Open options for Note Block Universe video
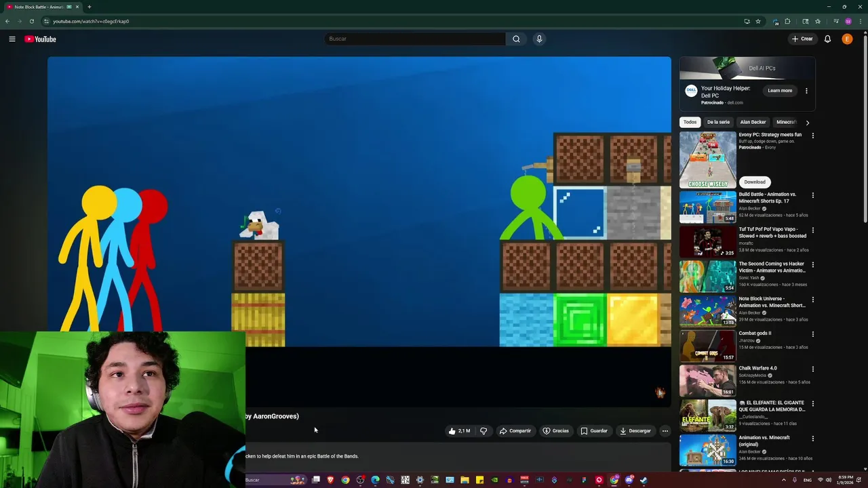 (x=813, y=300)
